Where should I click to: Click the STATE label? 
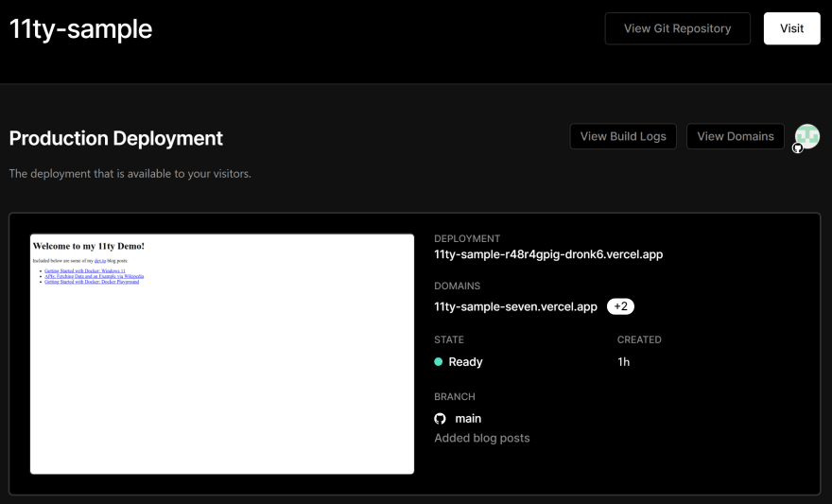pos(449,339)
